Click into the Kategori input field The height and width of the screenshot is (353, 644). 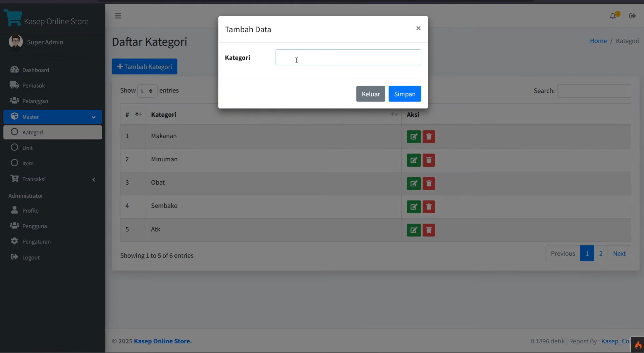(x=348, y=57)
